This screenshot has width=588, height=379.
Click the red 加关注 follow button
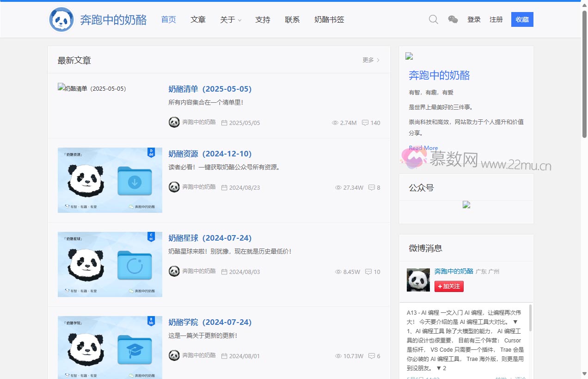point(448,286)
